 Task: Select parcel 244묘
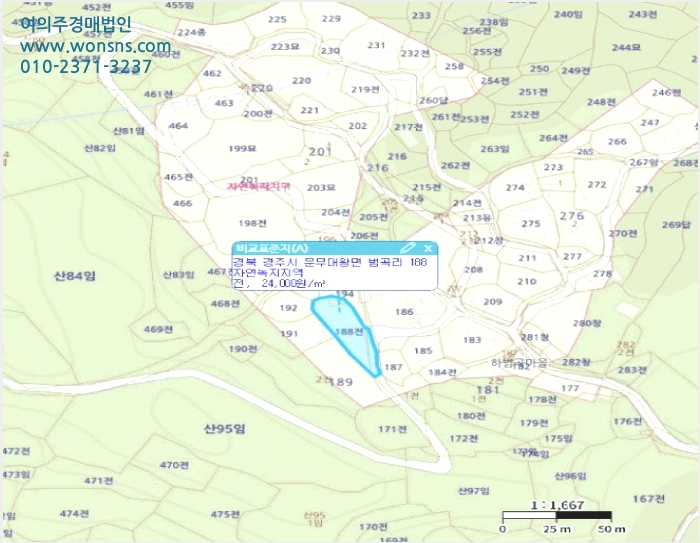pos(626,47)
